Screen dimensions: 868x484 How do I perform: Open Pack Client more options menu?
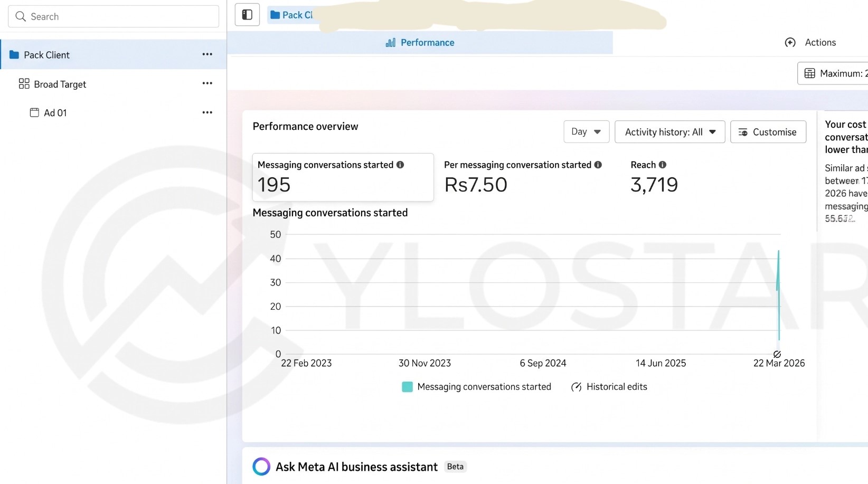pyautogui.click(x=207, y=54)
